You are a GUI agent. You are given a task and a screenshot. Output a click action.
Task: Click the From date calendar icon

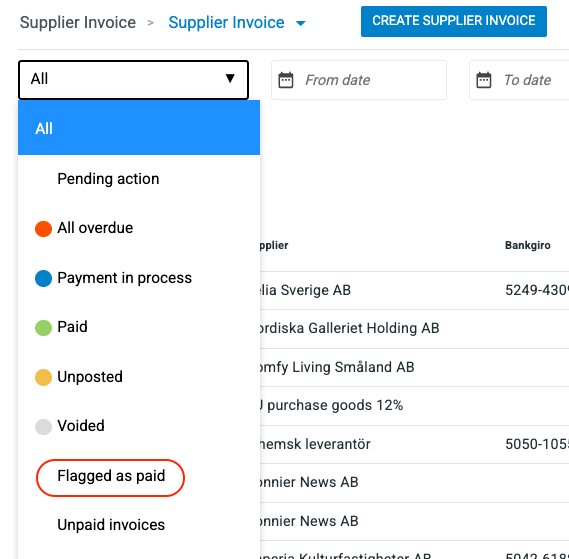286,80
